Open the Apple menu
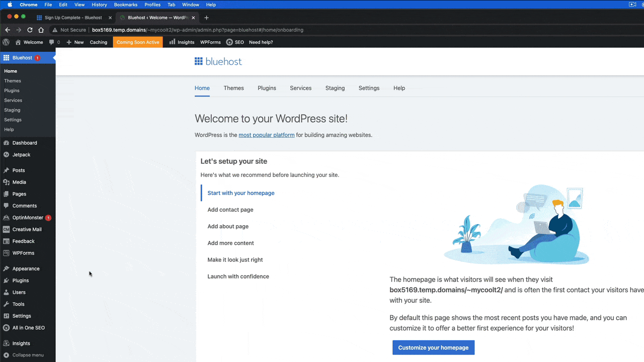Viewport: 644px width, 362px height. (10, 5)
